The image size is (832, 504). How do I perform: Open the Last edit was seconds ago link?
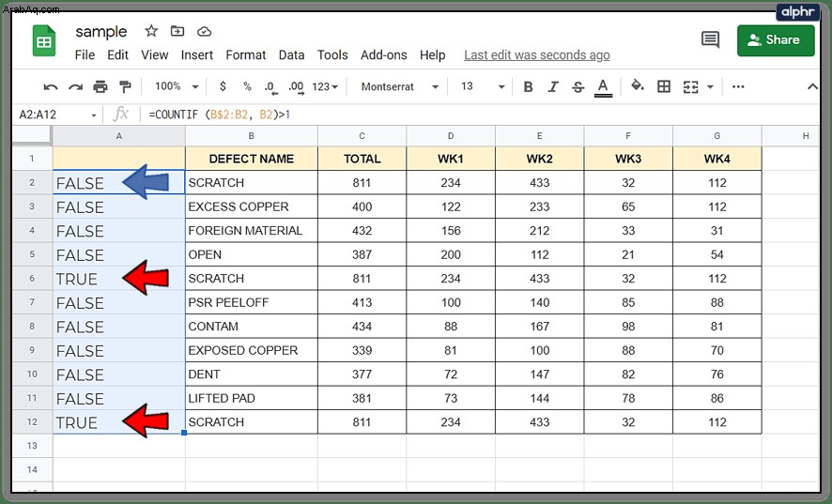tap(536, 55)
